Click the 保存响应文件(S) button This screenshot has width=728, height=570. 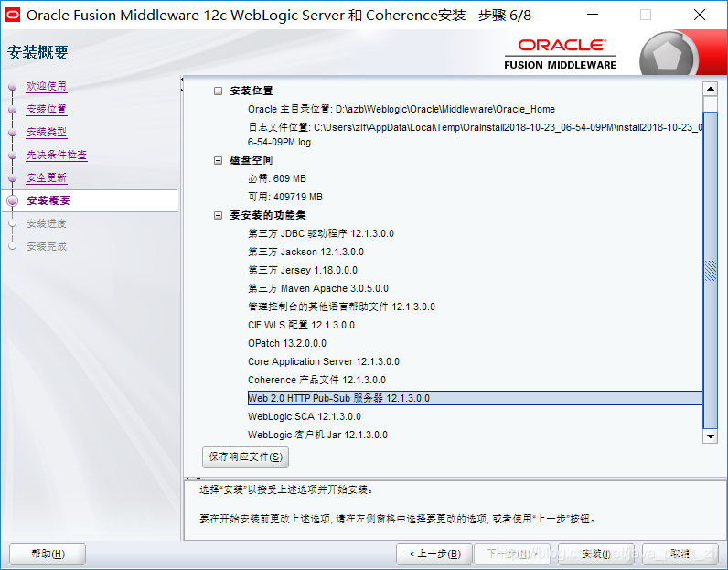pyautogui.click(x=246, y=457)
